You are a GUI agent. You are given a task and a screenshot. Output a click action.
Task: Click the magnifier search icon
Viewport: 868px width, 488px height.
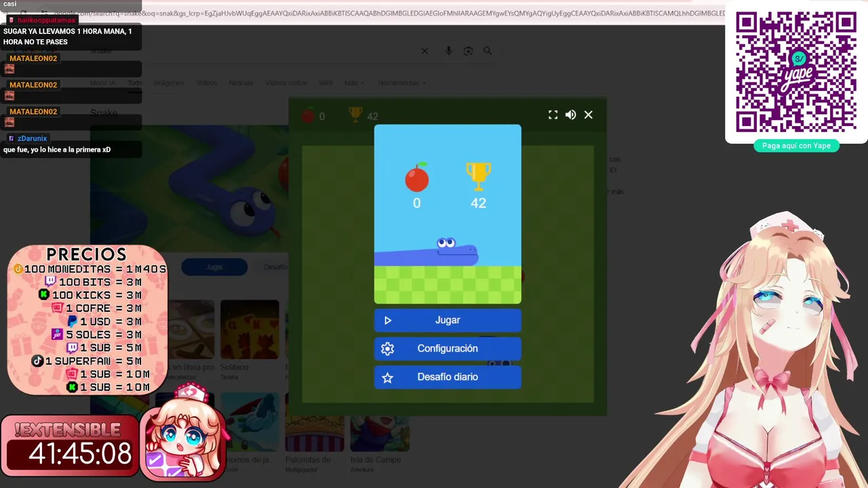[488, 51]
